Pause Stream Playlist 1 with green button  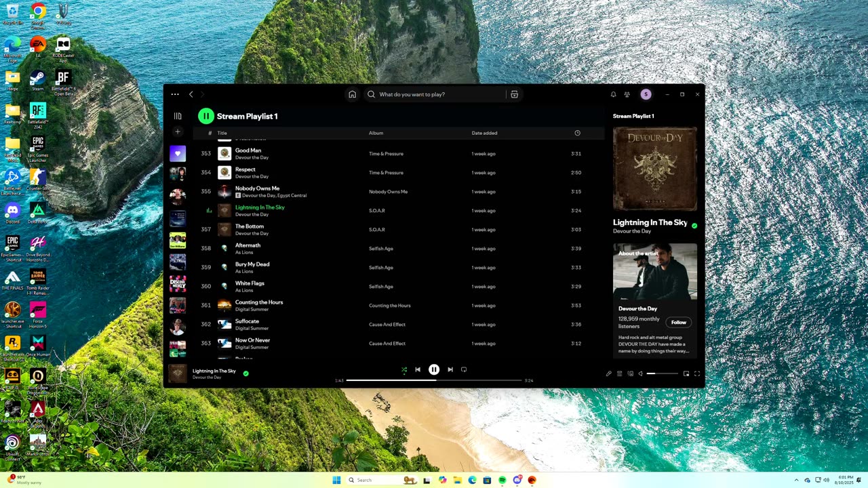[x=205, y=116]
